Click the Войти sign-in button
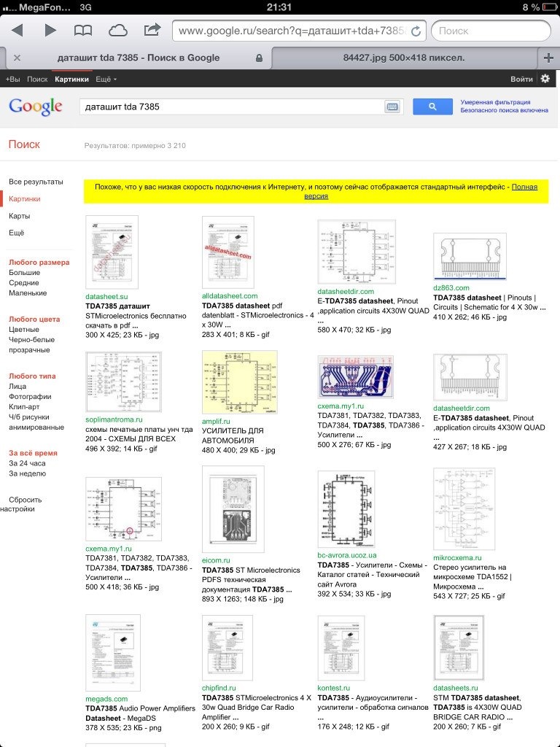The width and height of the screenshot is (560, 747). 521,79
